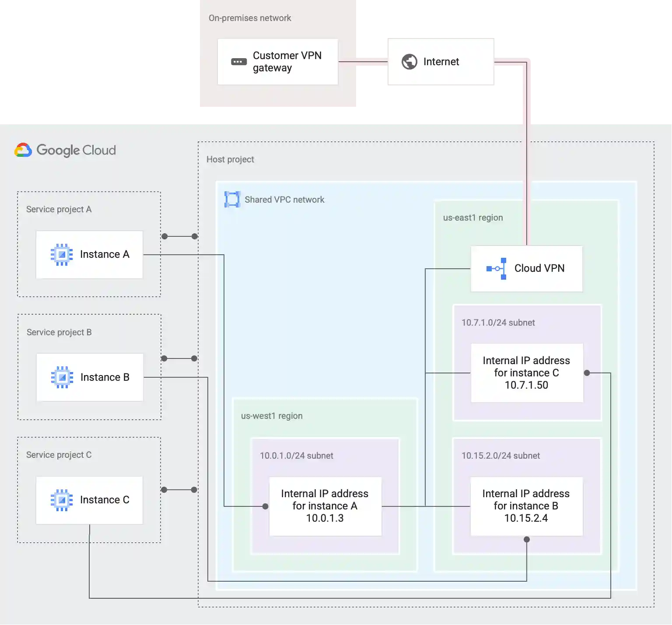Click the "Shared VPC network" label

coord(284,200)
